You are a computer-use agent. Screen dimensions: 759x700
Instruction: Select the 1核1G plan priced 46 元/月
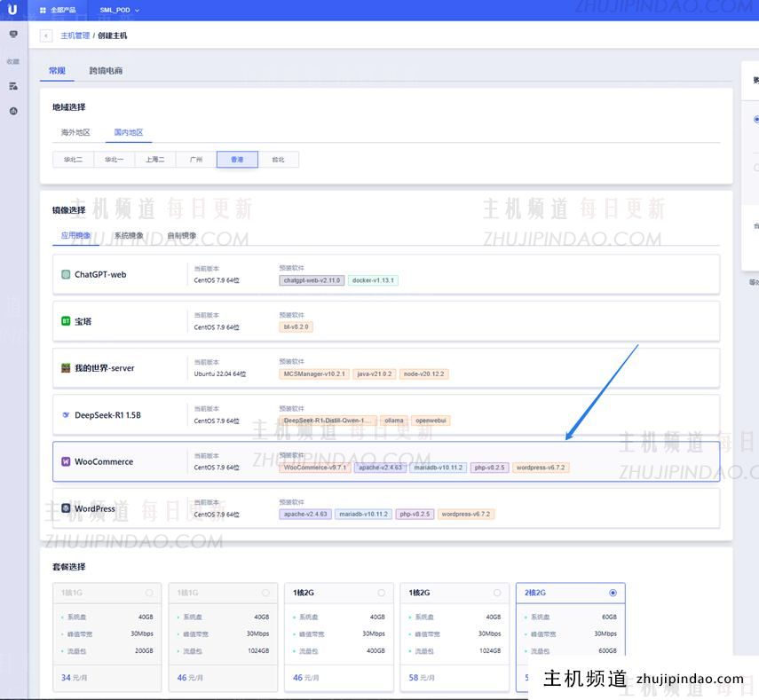pyautogui.click(x=223, y=637)
